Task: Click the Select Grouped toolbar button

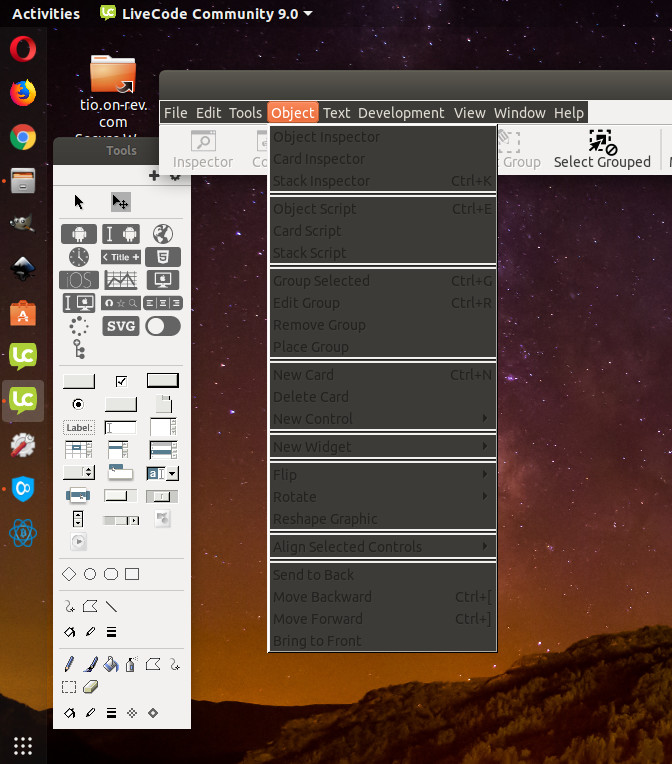Action: click(x=602, y=150)
